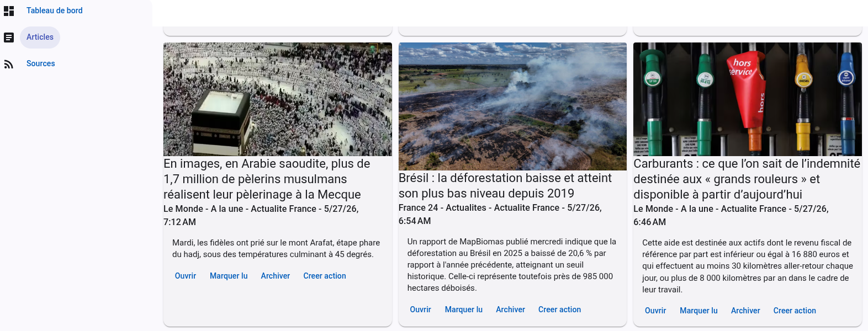Select Articles in the sidebar

point(40,37)
